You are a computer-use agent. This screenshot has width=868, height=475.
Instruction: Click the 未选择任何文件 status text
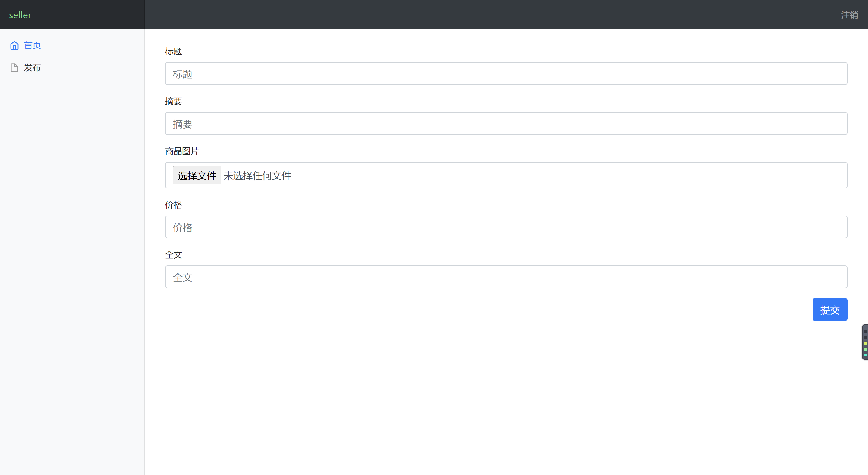point(257,175)
